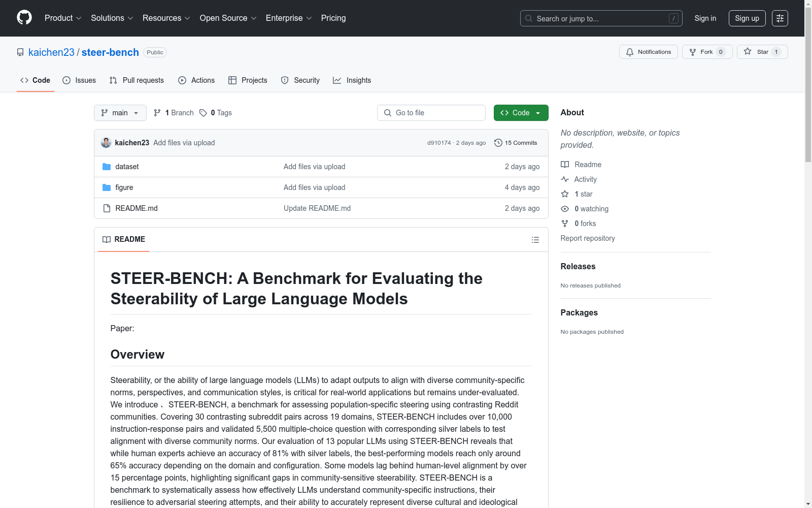Focus the Go to file search field
This screenshot has width=812, height=508.
click(431, 113)
